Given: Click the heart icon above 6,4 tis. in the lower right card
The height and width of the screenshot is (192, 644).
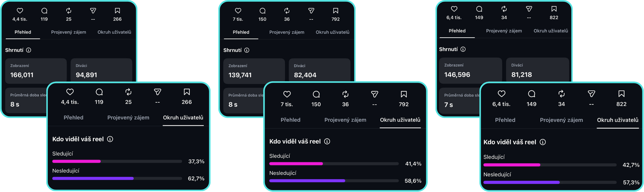Looking at the screenshot, I should click(x=502, y=94).
